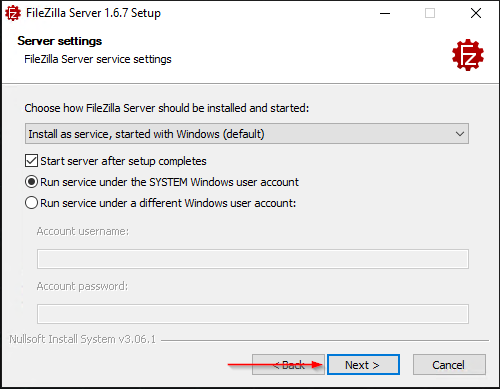Click the dropdown arrow chevron
The height and width of the screenshot is (389, 500).
(460, 134)
